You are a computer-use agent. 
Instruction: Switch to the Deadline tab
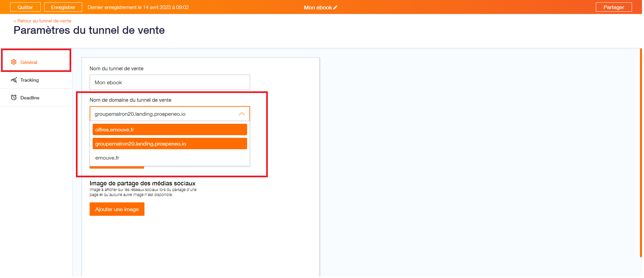(x=36, y=98)
